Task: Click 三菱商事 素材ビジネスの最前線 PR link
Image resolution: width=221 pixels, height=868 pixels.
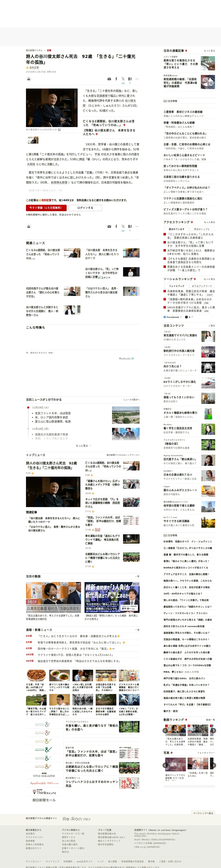Action: (183, 112)
